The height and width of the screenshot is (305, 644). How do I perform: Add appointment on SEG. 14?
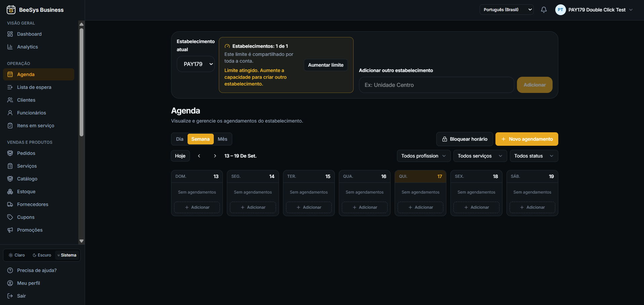click(x=253, y=207)
